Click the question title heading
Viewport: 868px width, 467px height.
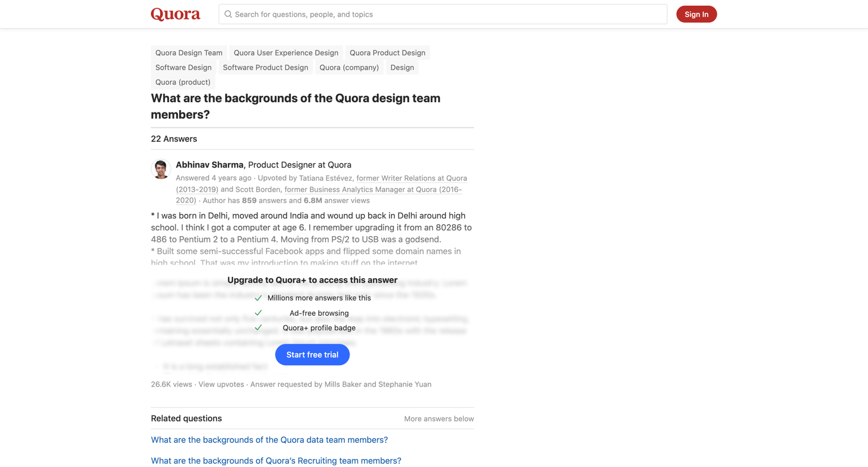click(x=296, y=106)
